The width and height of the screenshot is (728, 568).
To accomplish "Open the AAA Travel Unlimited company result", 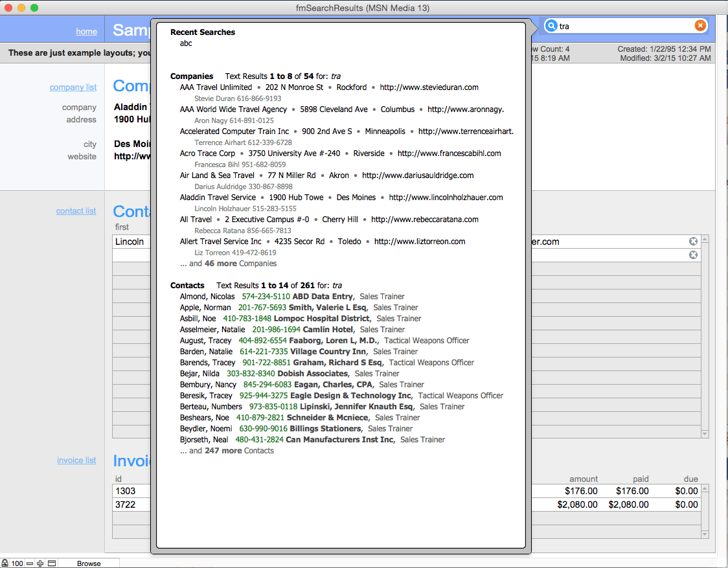I will coord(216,87).
